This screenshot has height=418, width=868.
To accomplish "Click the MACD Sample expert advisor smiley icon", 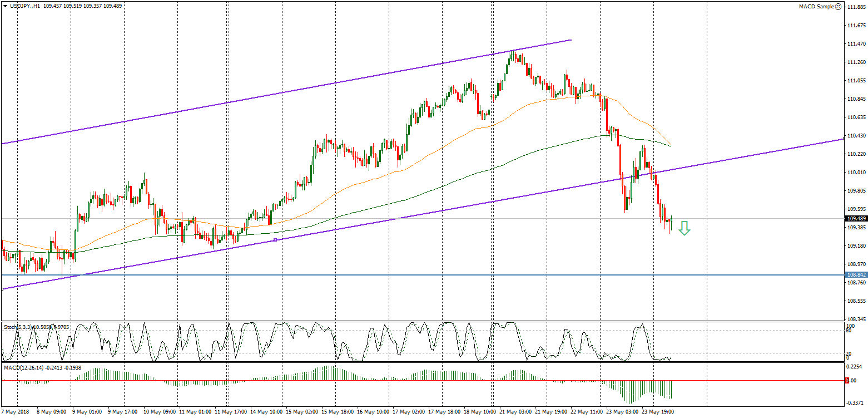I will 839,7.
